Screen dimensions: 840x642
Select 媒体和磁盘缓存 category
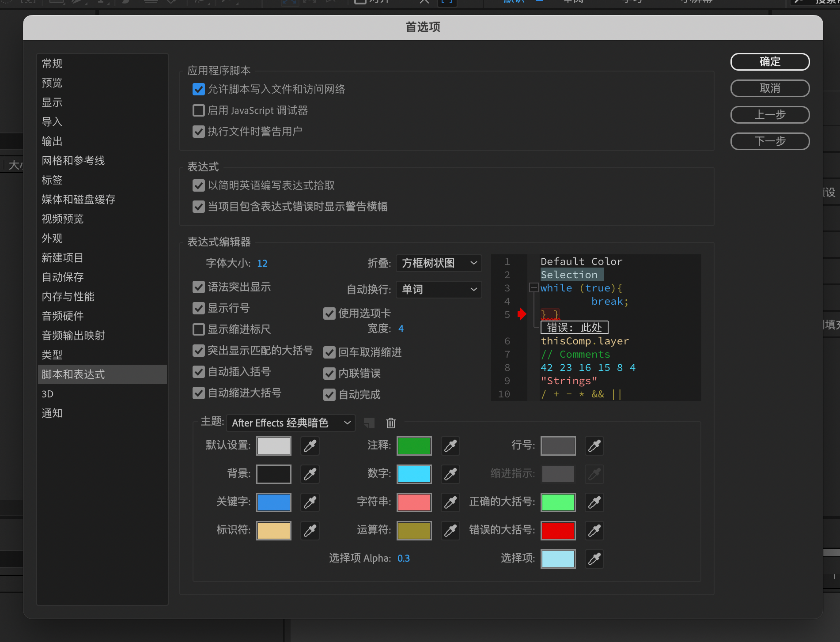point(102,200)
